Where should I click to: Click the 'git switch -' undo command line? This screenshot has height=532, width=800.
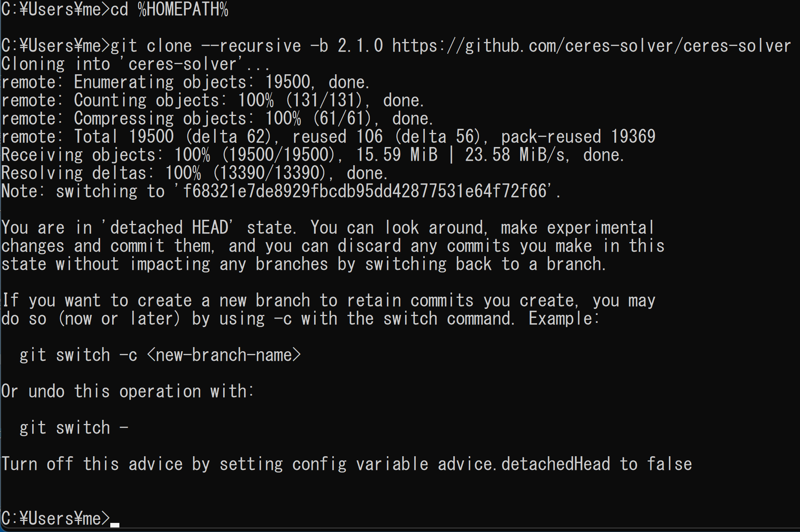(x=74, y=428)
